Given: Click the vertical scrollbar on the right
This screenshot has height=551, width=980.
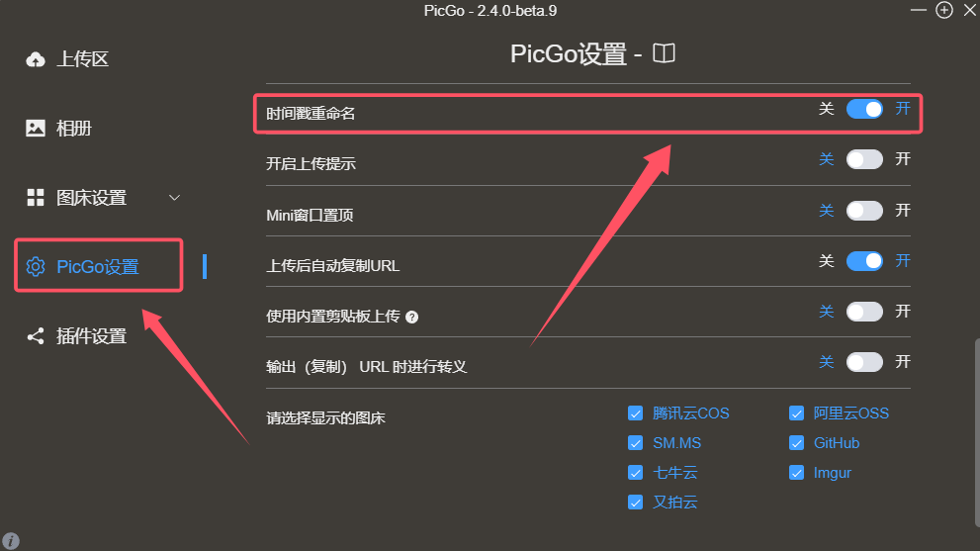Looking at the screenshot, I should click(x=977, y=433).
